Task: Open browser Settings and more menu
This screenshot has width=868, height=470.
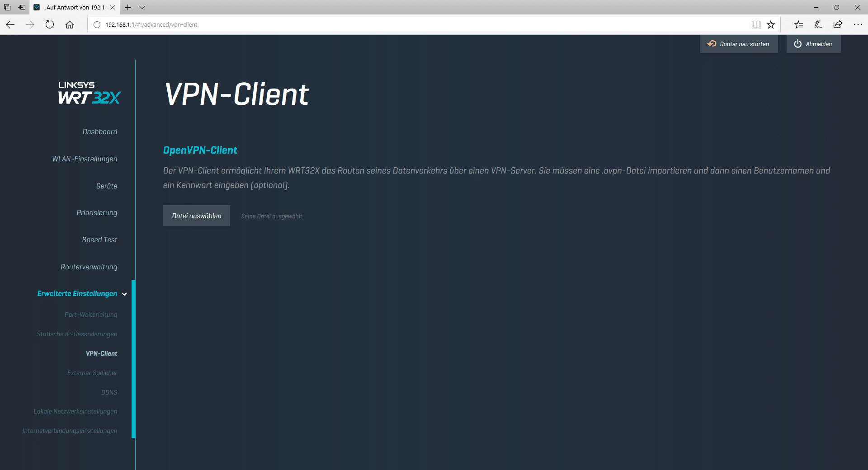Action: (858, 25)
